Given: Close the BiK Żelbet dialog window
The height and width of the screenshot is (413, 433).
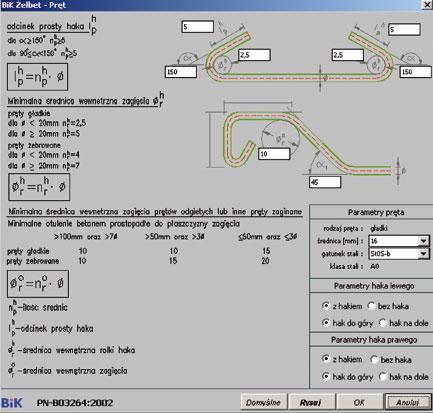Looking at the screenshot, I should coord(427,5).
